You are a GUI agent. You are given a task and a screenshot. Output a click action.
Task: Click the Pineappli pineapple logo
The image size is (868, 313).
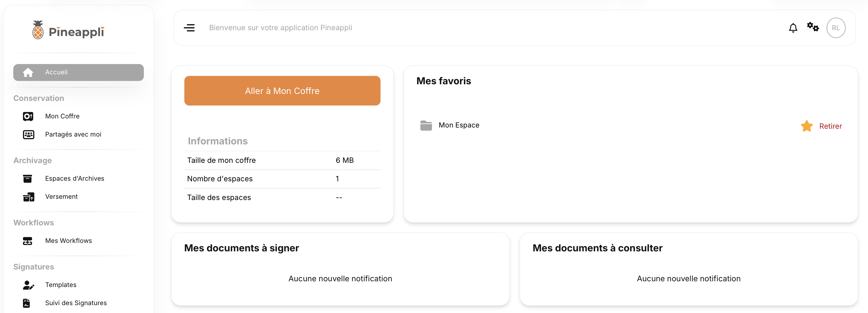click(37, 30)
